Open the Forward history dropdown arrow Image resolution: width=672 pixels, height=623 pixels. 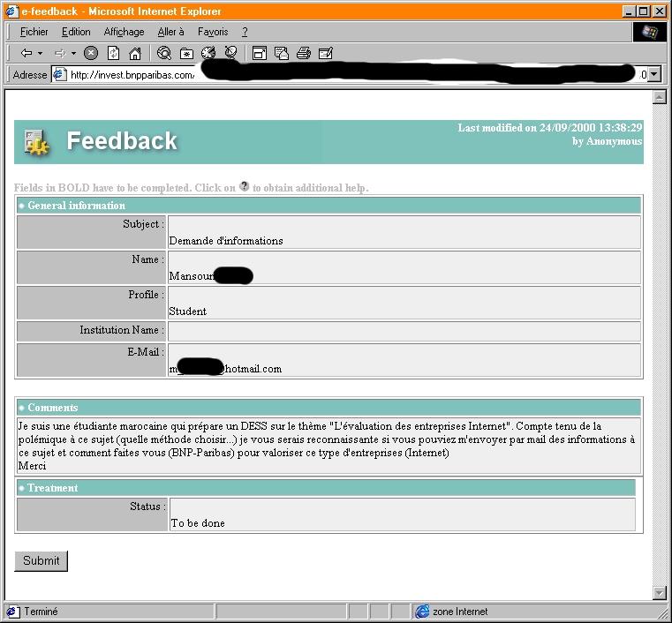tap(73, 54)
